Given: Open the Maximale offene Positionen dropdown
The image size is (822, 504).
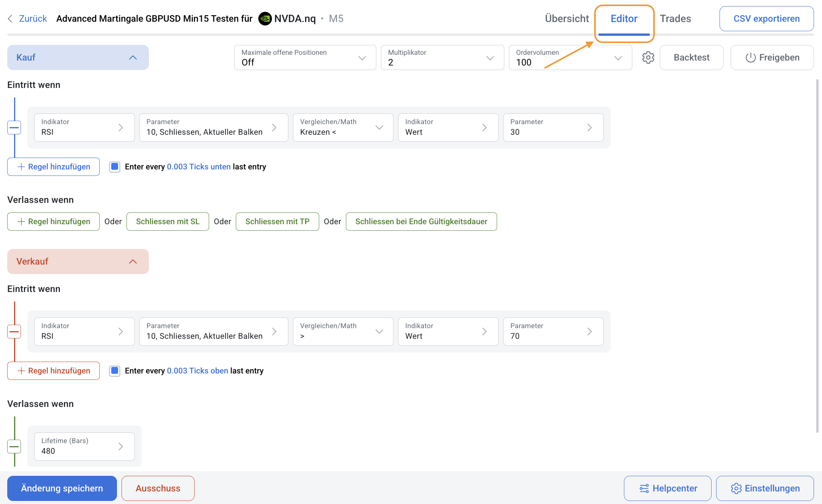Looking at the screenshot, I should click(305, 57).
